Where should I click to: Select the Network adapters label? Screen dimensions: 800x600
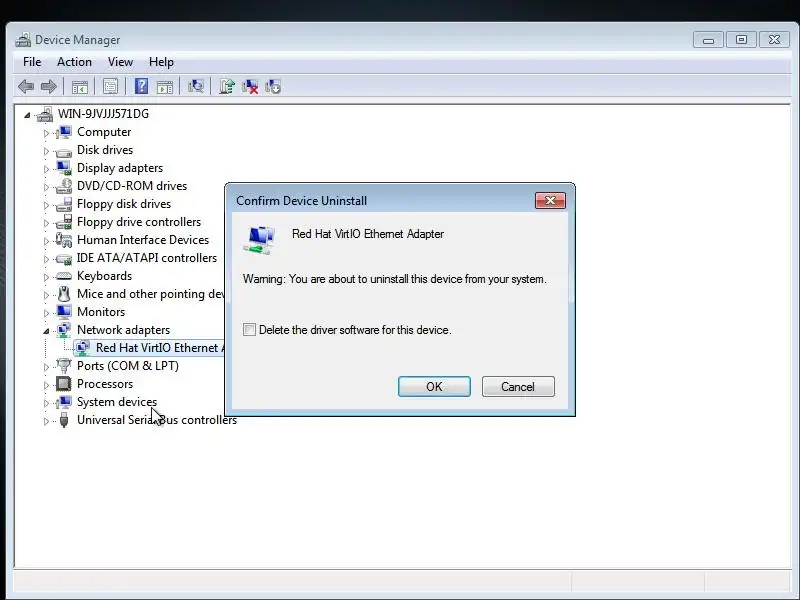click(x=123, y=330)
